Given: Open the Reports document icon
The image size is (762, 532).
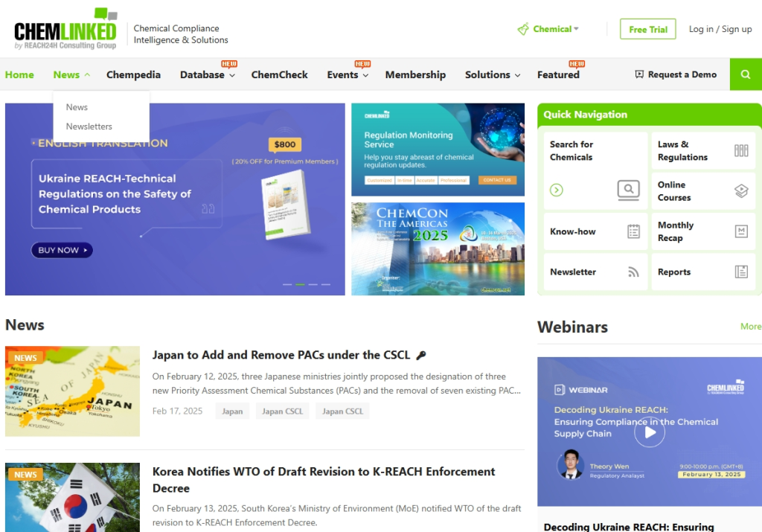Looking at the screenshot, I should point(740,272).
